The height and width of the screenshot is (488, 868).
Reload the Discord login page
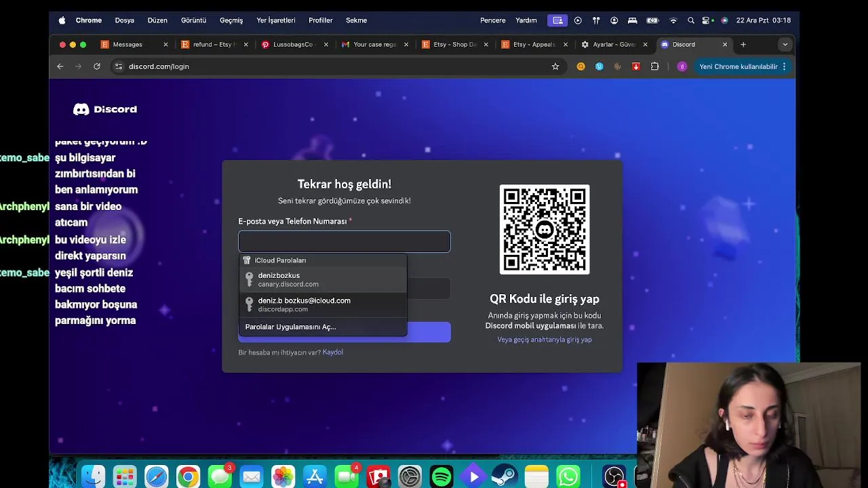coord(97,66)
